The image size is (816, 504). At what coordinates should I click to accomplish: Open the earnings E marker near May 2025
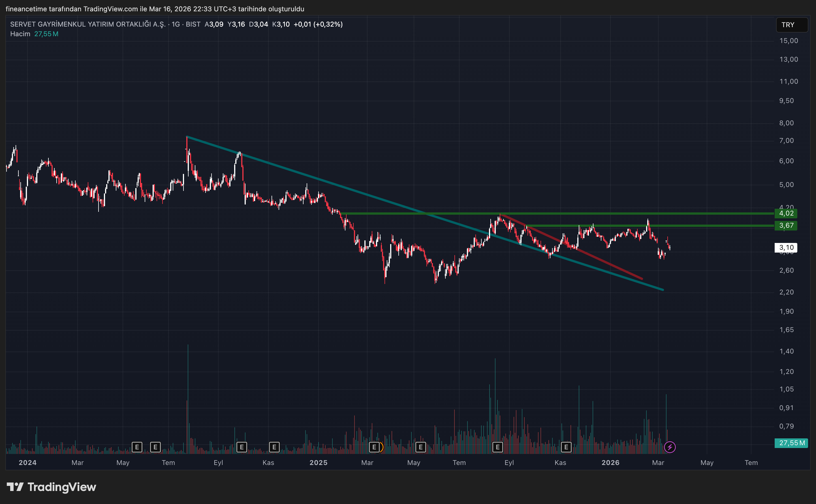tap(420, 447)
